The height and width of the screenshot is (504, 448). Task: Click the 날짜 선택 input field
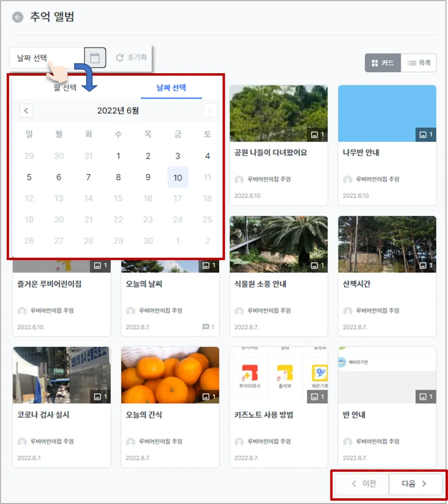(47, 58)
